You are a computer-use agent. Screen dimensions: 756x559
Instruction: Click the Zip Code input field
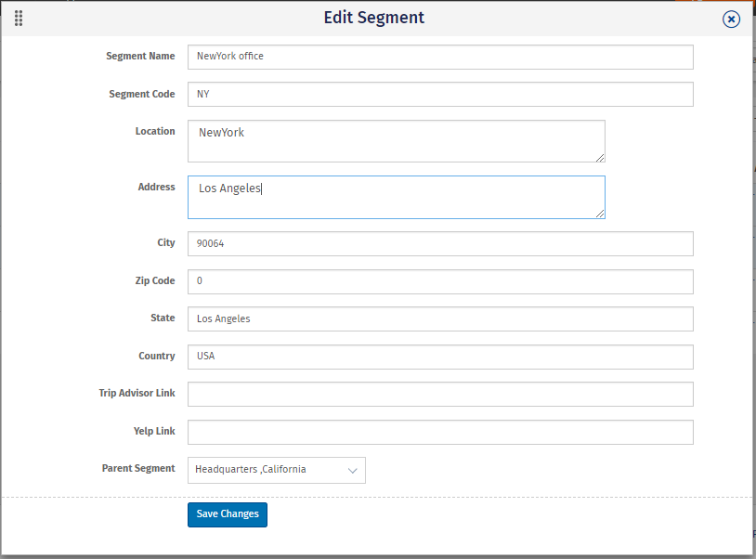(440, 281)
